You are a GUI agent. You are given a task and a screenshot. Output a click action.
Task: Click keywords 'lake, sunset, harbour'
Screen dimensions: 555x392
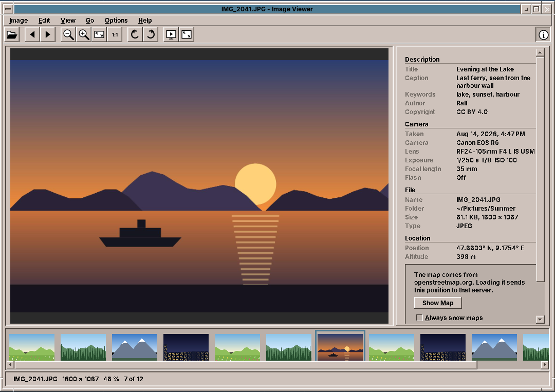(488, 95)
